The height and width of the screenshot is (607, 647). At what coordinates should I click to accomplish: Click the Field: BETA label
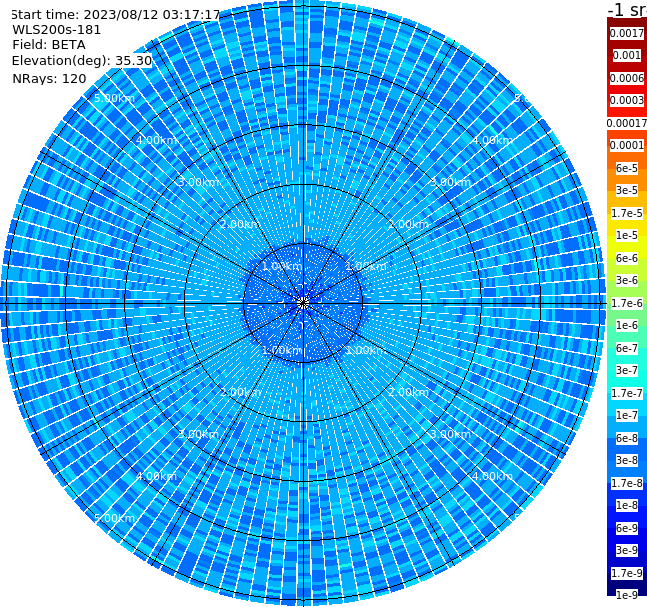pyautogui.click(x=49, y=45)
